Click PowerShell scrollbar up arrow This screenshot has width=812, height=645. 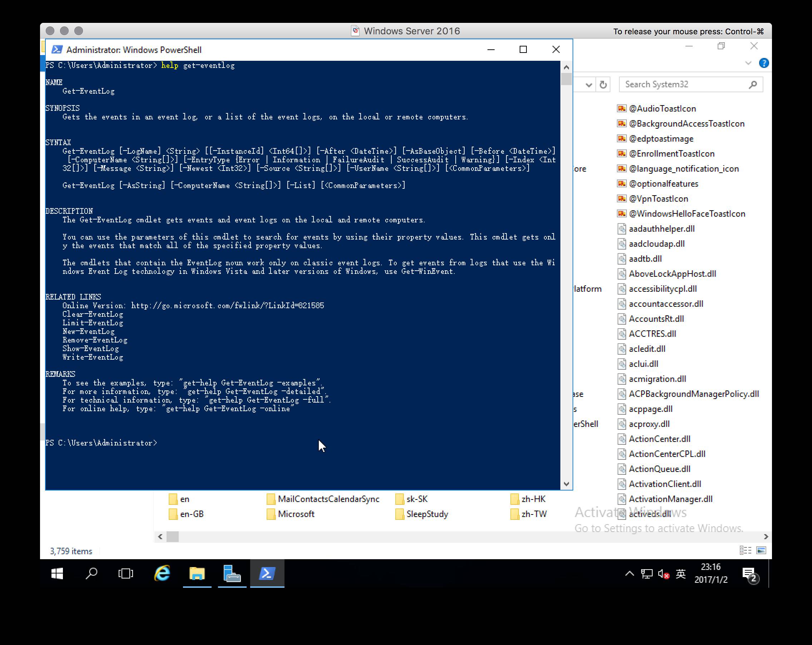[566, 68]
